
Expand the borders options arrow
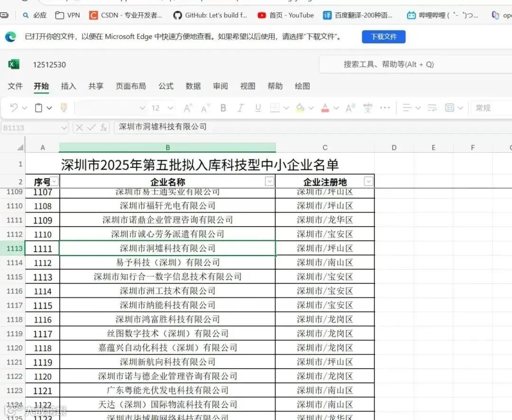286,108
